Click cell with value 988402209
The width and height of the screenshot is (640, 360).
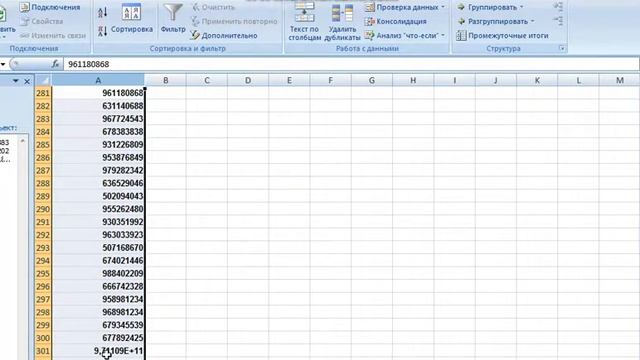pyautogui.click(x=98, y=273)
